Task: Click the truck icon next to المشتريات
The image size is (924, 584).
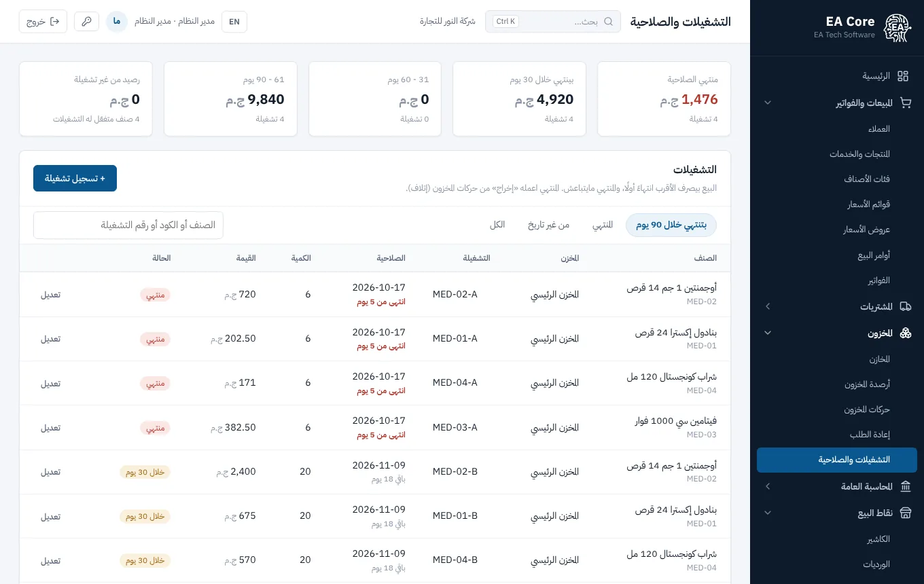Action: coord(905,307)
